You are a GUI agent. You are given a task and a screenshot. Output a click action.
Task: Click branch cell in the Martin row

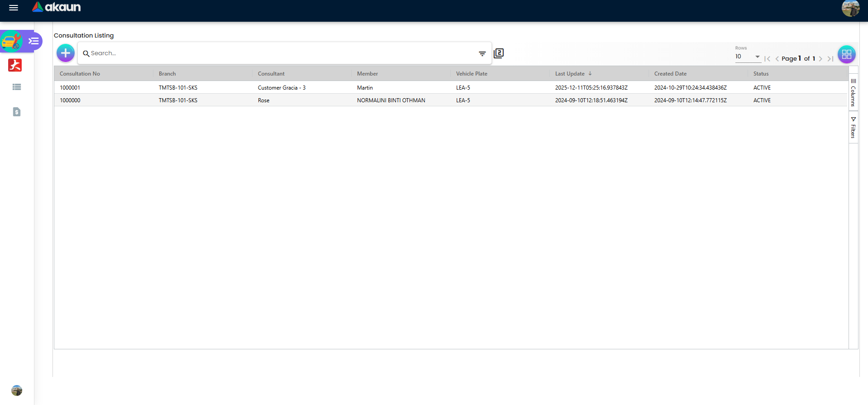coord(178,88)
